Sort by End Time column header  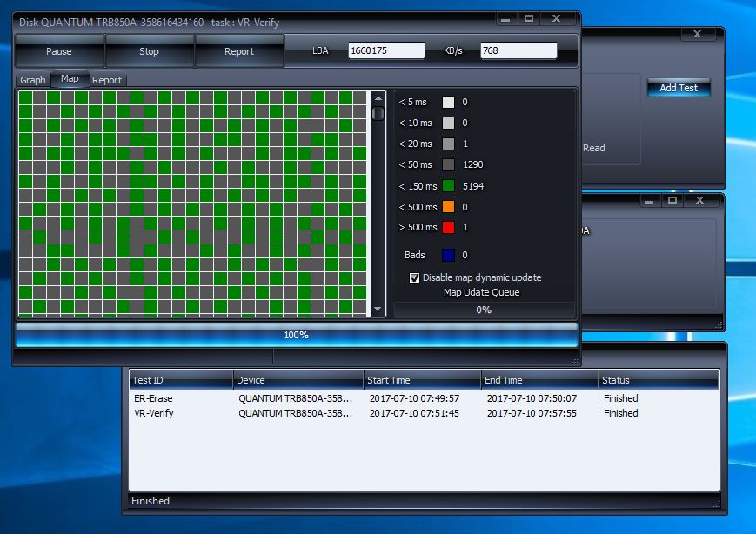(539, 380)
